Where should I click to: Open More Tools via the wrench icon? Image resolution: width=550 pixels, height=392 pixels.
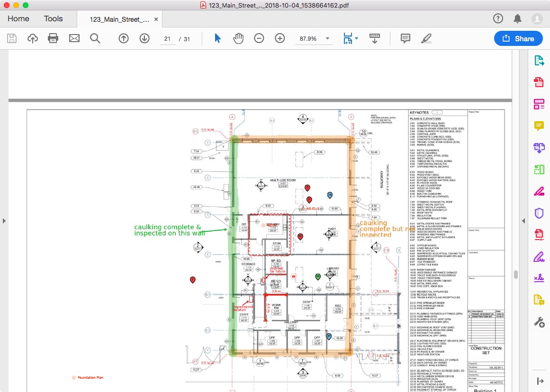point(540,321)
